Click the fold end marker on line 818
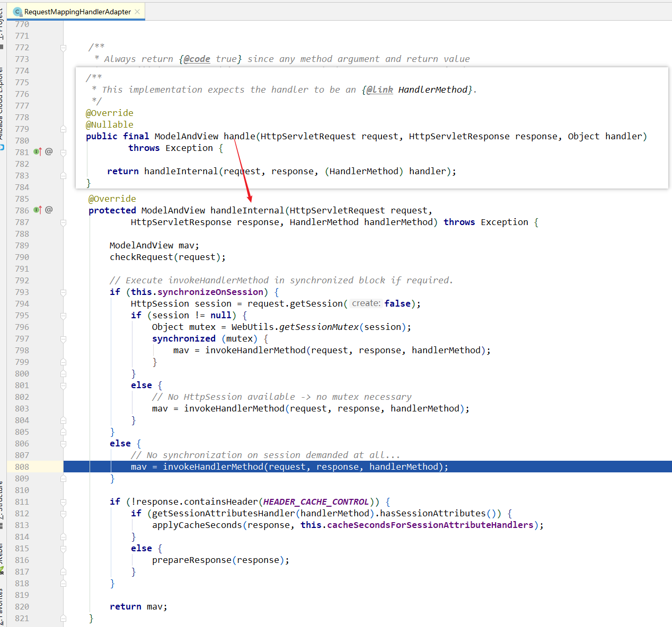The image size is (672, 627). [63, 584]
